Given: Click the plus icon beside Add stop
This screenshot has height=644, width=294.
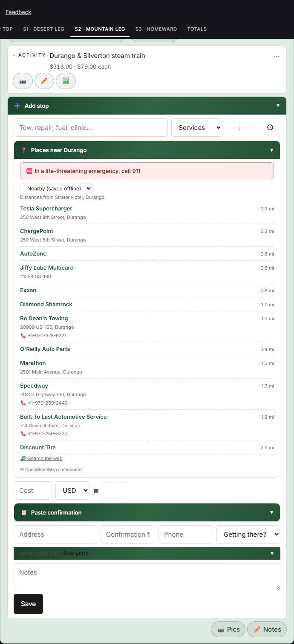Looking at the screenshot, I should (x=17, y=106).
